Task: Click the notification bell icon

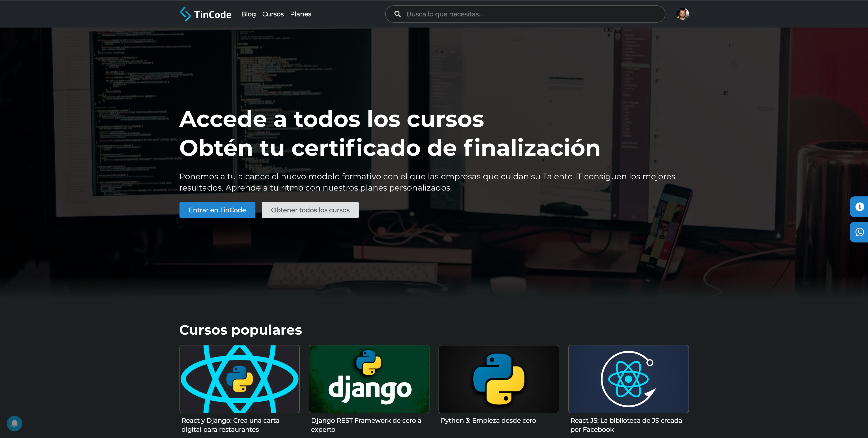Action: point(15,423)
